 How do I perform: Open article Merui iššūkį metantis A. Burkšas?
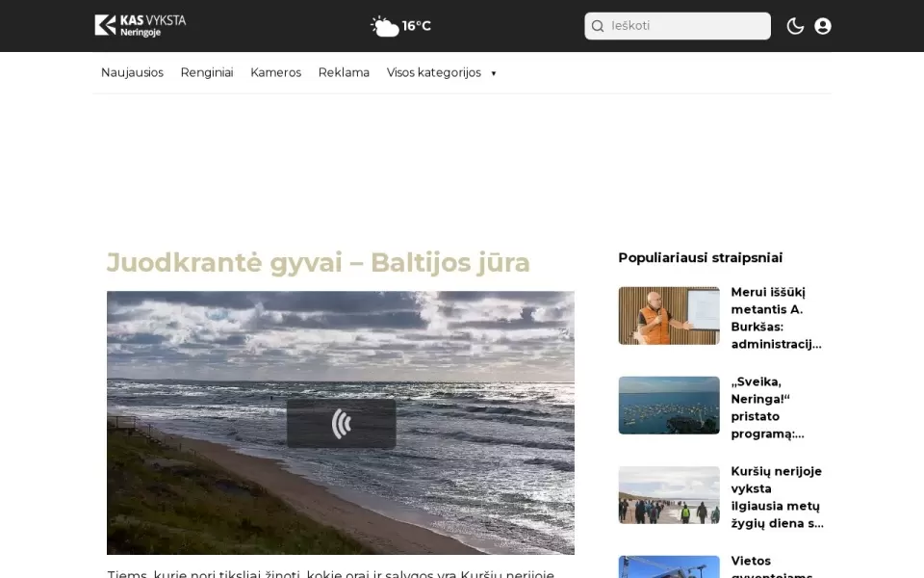point(777,318)
